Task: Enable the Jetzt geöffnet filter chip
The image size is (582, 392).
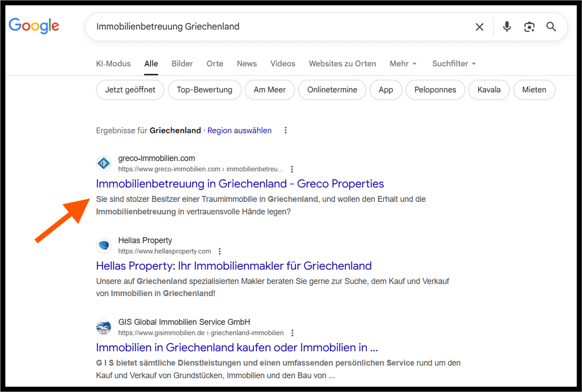Action: (130, 90)
